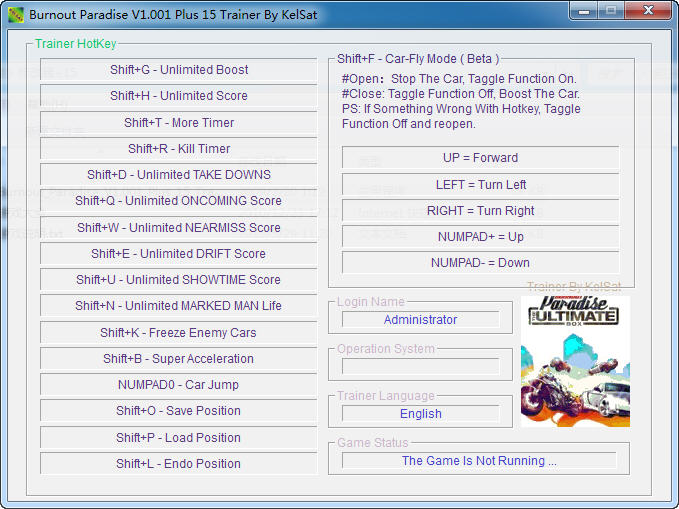Viewport: 679px width, 509px height.
Task: Click Shift+K - Freeze Enemy Cars row
Action: (179, 332)
